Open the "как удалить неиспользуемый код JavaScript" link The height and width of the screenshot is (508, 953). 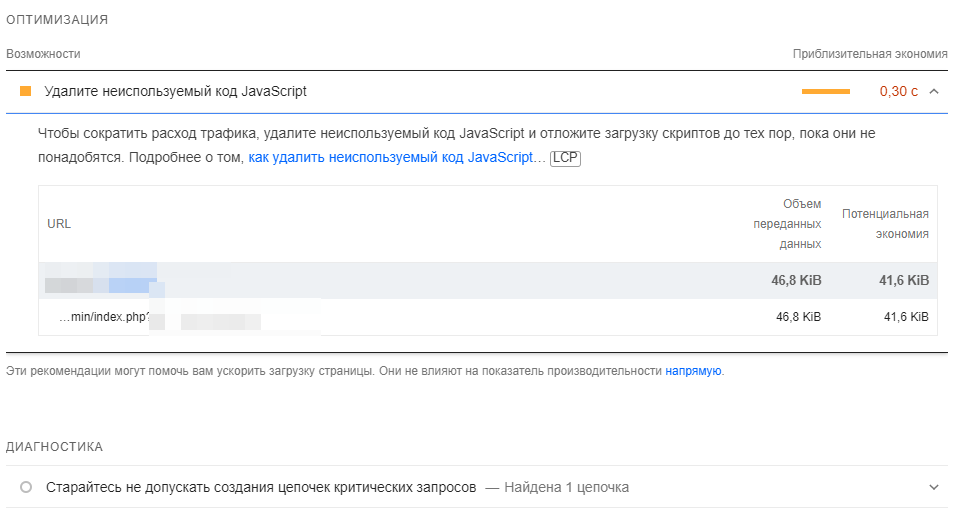point(391,158)
